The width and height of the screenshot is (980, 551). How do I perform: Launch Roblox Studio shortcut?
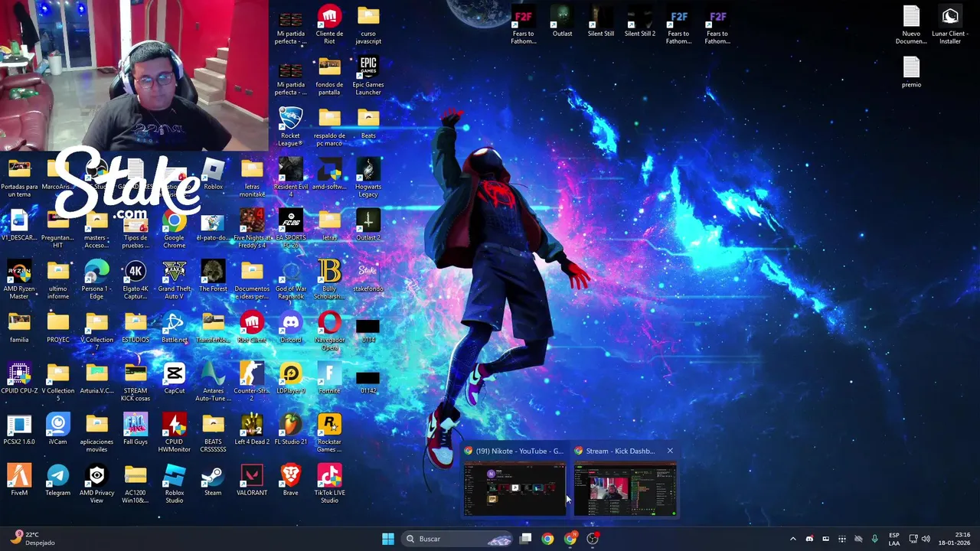174,484
